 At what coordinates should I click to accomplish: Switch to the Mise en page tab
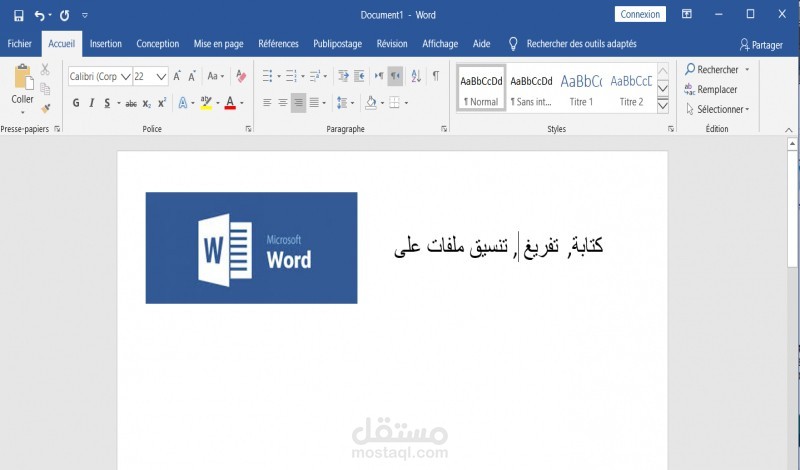[x=218, y=44]
